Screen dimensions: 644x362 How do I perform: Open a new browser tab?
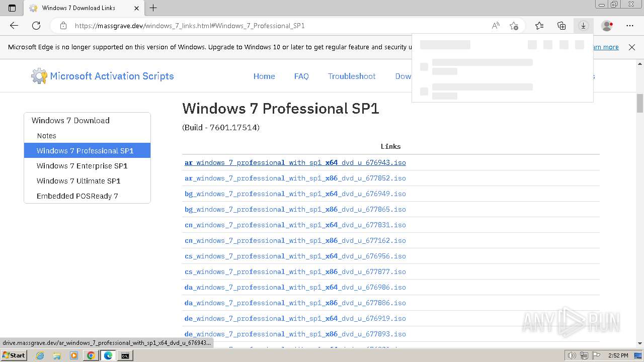click(153, 8)
